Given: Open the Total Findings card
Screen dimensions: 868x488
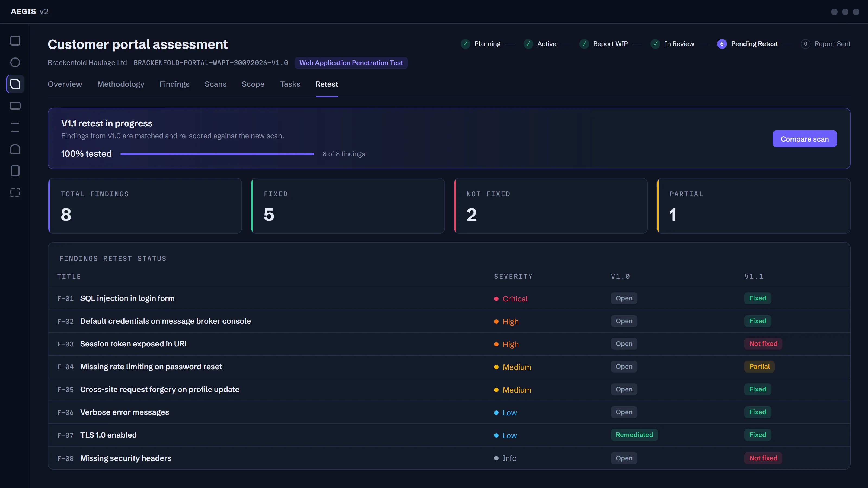Looking at the screenshot, I should click(145, 206).
